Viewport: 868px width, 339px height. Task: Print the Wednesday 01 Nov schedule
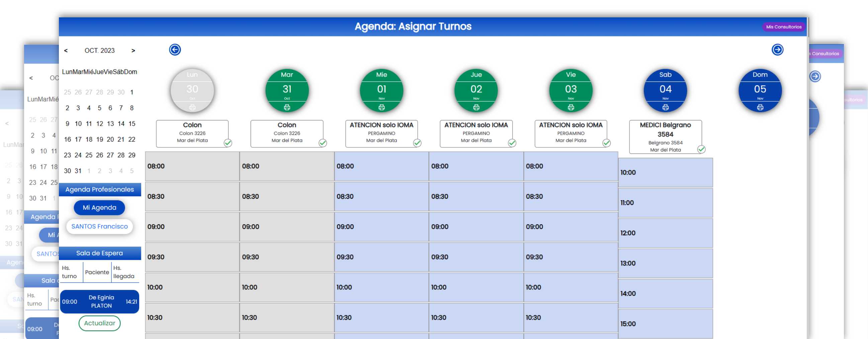381,107
